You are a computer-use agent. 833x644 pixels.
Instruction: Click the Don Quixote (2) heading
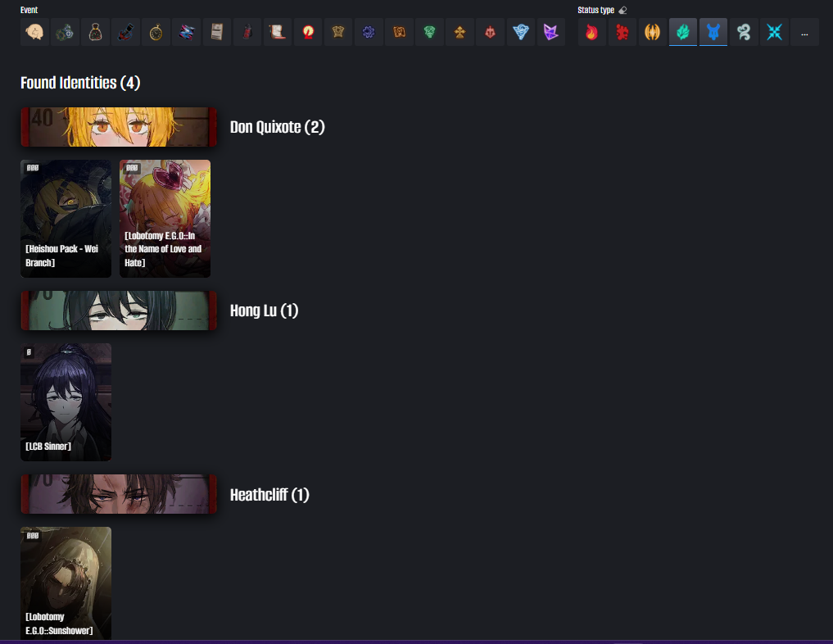click(x=278, y=127)
